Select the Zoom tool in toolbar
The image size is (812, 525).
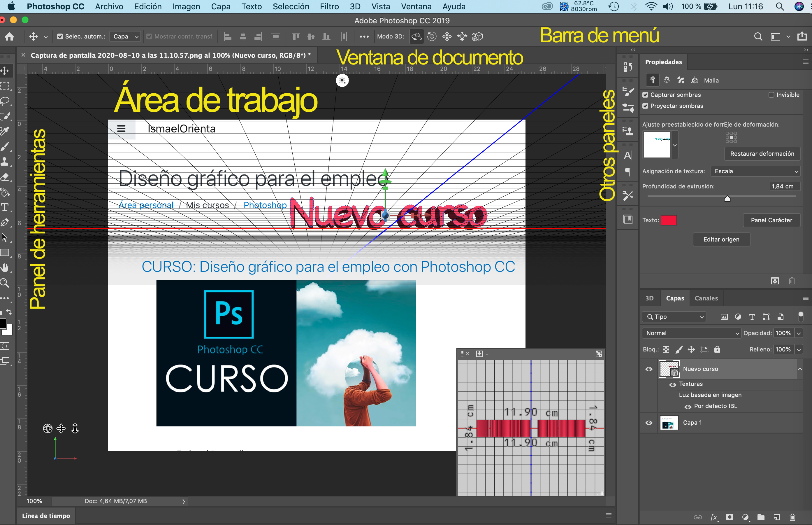[5, 283]
